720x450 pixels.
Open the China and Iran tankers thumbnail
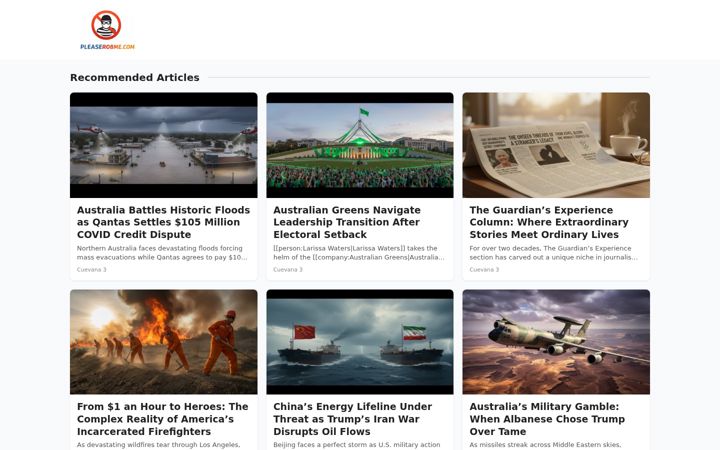coord(360,342)
